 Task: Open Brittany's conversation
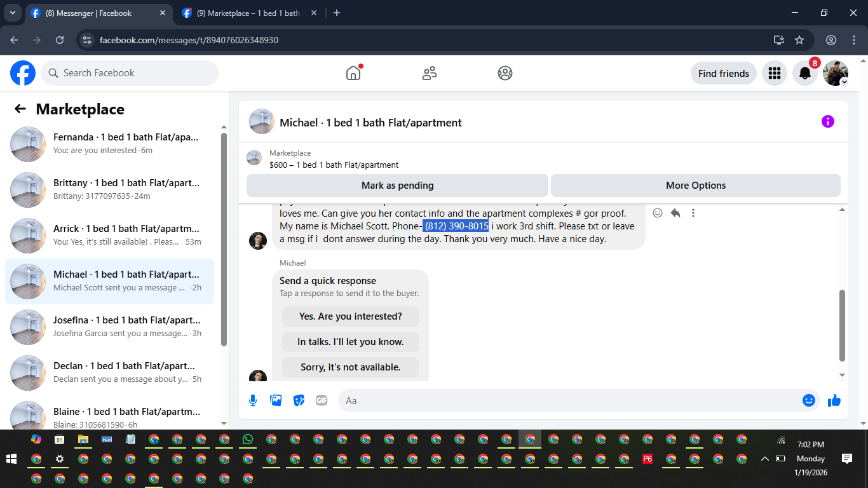pos(109,189)
